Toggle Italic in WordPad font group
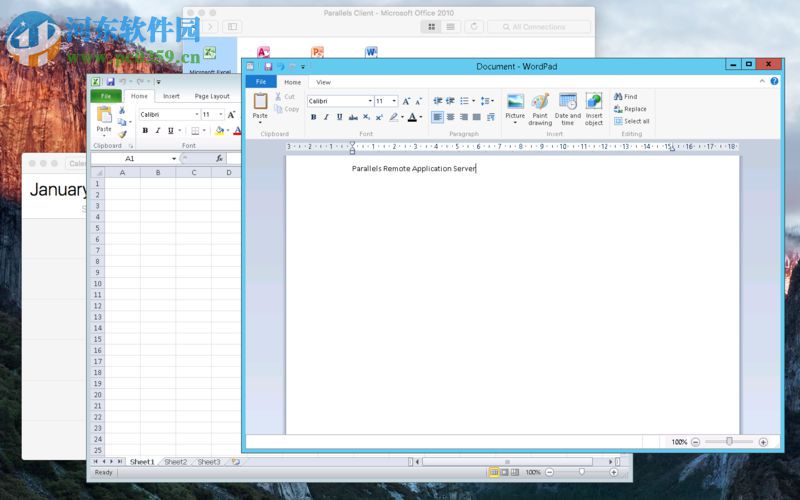Image resolution: width=800 pixels, height=500 pixels. pyautogui.click(x=327, y=117)
